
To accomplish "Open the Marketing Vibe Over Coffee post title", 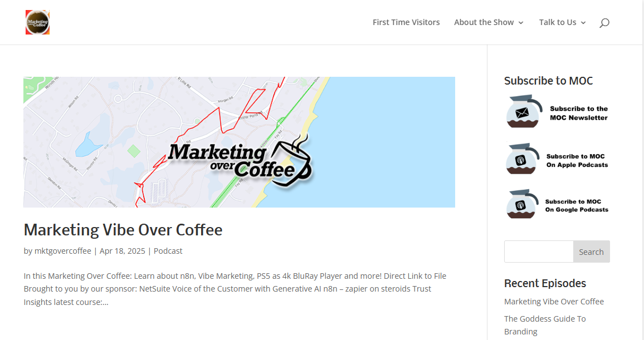I will pos(123,230).
